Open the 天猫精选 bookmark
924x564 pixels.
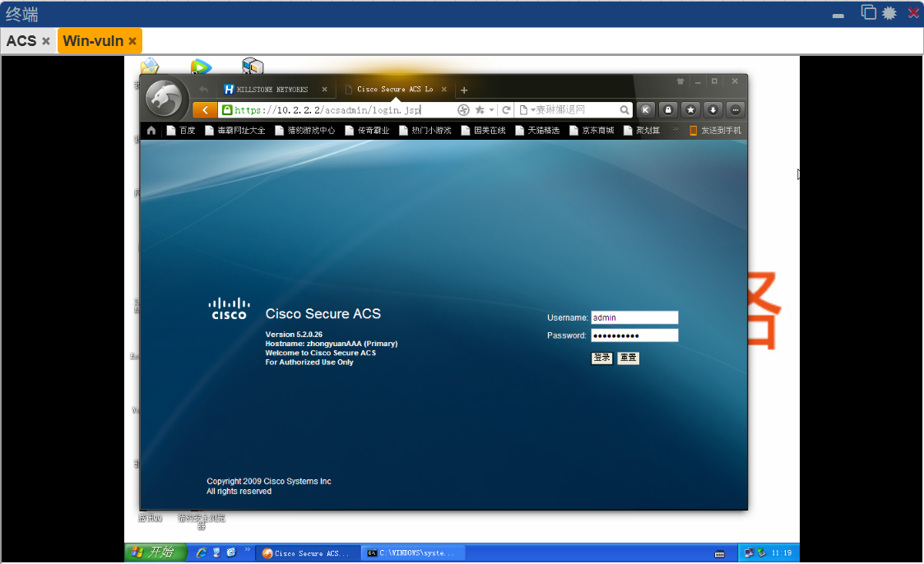(x=537, y=130)
